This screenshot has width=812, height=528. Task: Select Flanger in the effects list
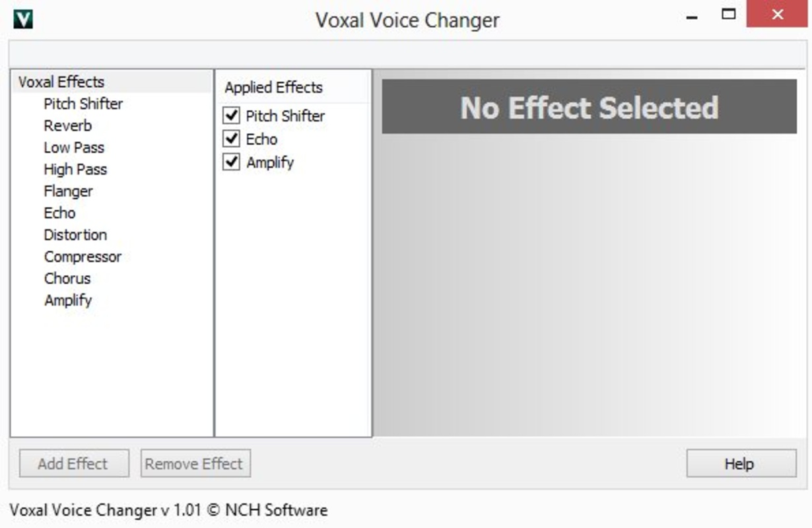[68, 191]
